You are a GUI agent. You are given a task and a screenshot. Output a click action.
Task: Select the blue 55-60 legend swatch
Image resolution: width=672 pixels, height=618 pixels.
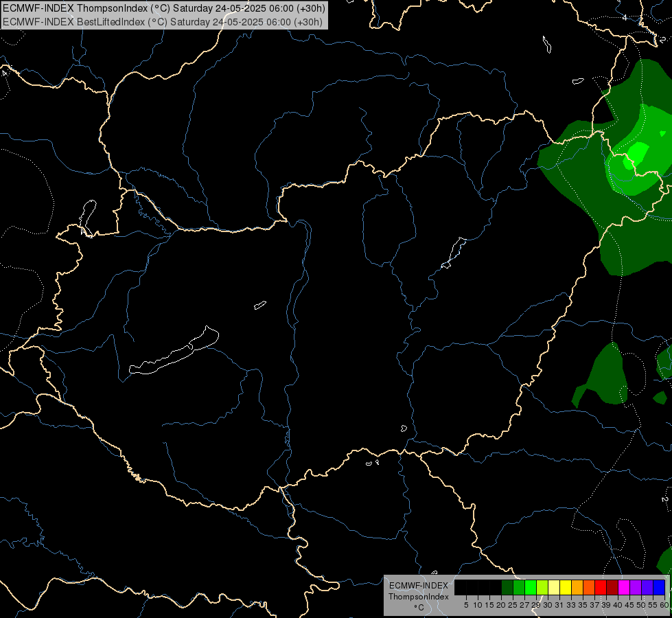tap(659, 587)
